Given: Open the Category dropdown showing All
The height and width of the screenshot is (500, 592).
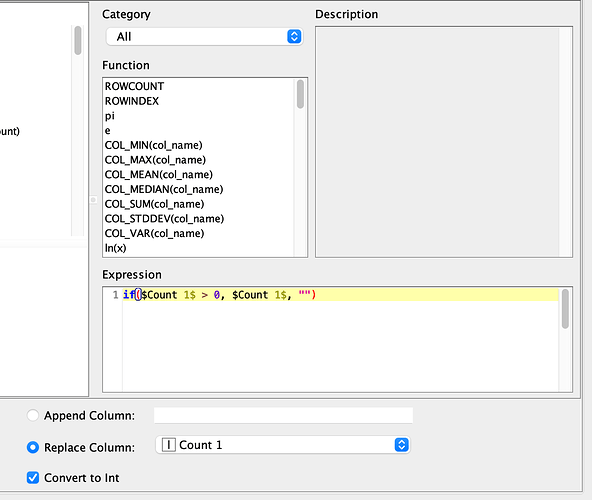Looking at the screenshot, I should [204, 37].
